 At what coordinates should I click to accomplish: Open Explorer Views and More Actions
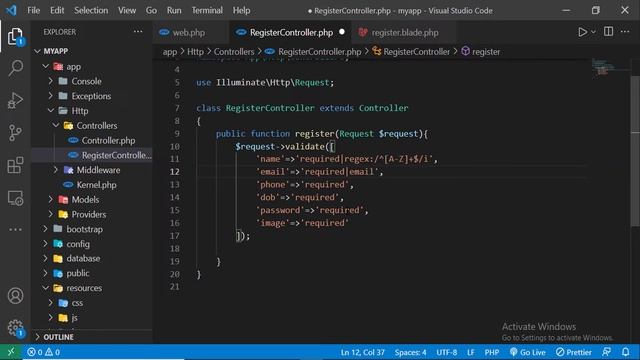138,32
